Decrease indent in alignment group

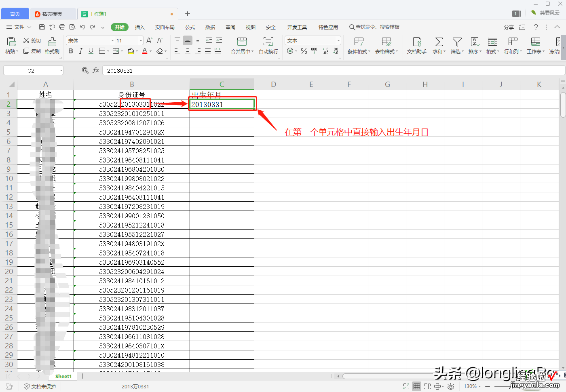pyautogui.click(x=209, y=40)
